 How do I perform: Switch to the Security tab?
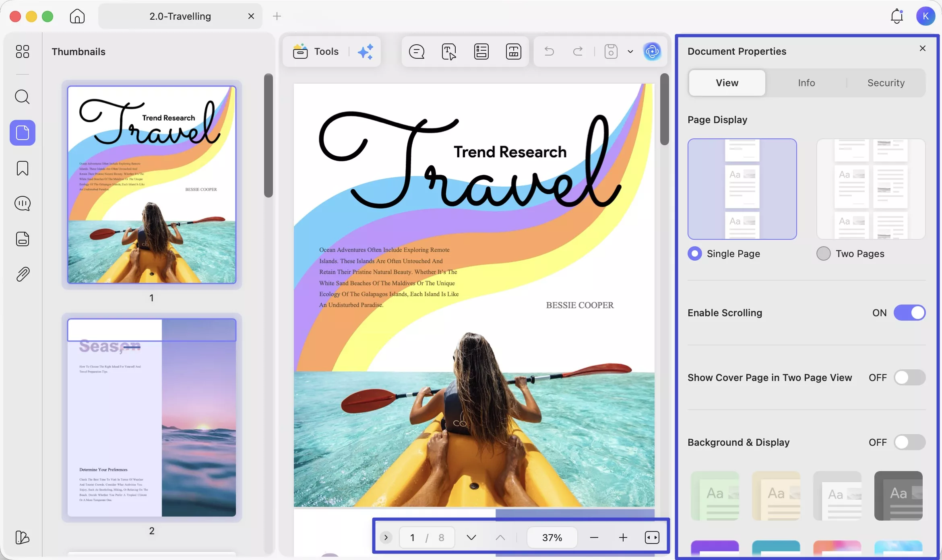coord(886,83)
